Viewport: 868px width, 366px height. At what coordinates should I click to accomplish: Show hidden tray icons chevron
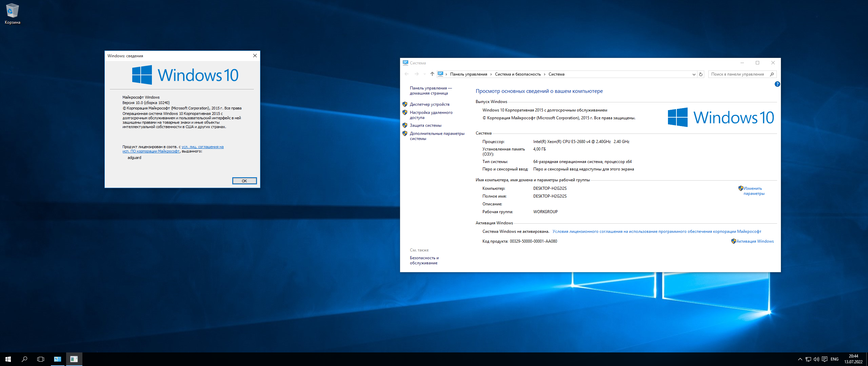pyautogui.click(x=800, y=359)
